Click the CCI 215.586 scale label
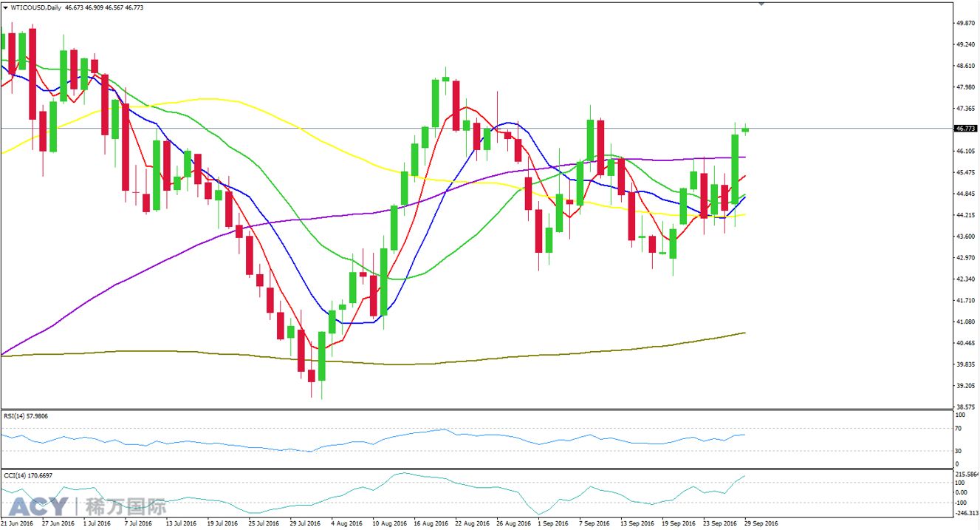Screen dimensions: 980x530 point(967,475)
